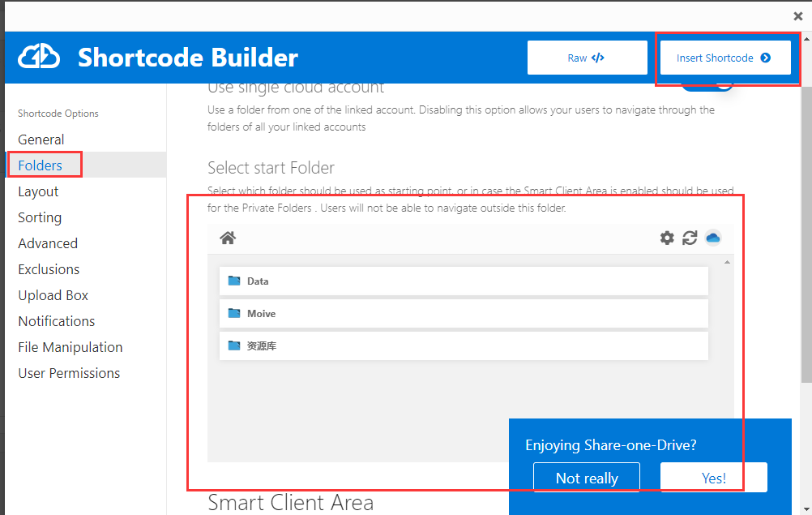Open the folder browser gear settings
812x515 pixels.
[667, 238]
